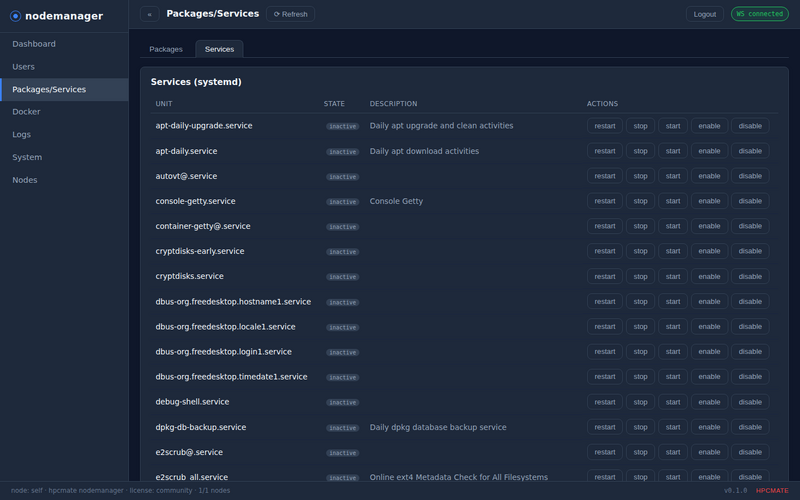Restart cryptdisks-early.service

tap(605, 251)
